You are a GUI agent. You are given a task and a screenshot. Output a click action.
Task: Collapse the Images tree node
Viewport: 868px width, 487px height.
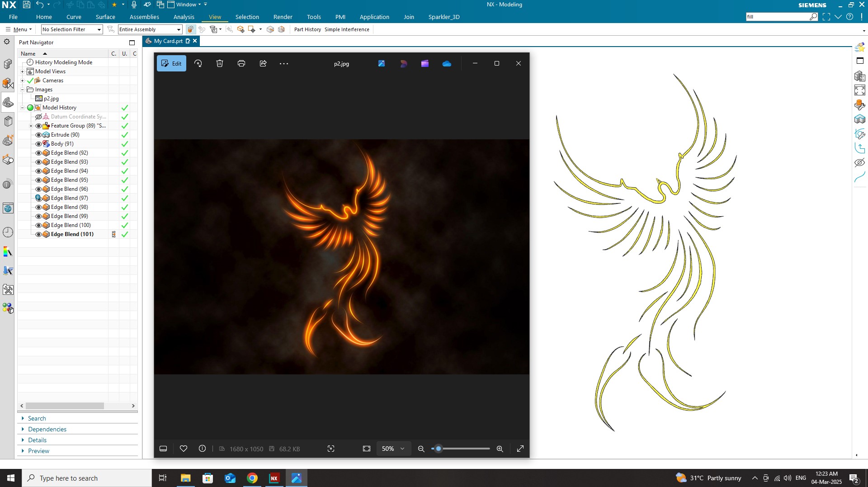tap(22, 90)
